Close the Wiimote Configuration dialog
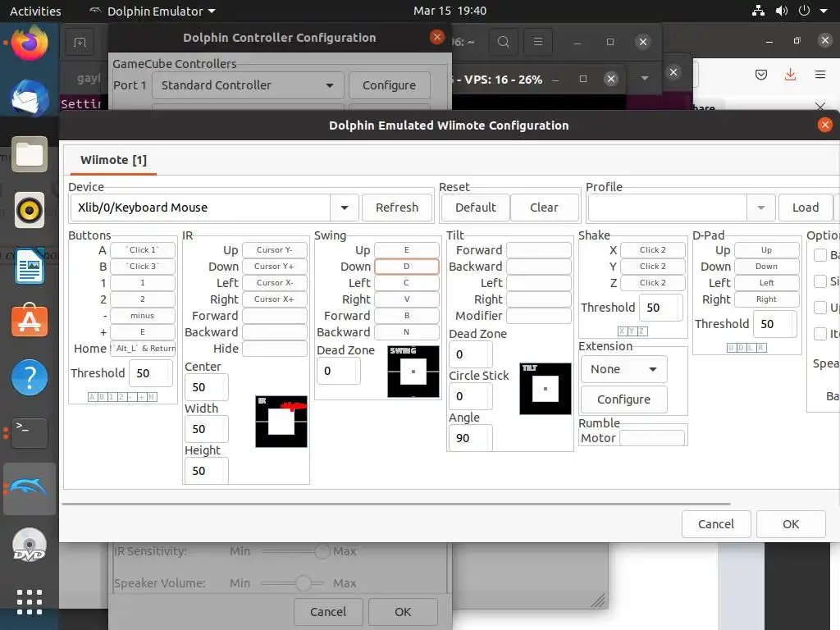 (x=825, y=125)
